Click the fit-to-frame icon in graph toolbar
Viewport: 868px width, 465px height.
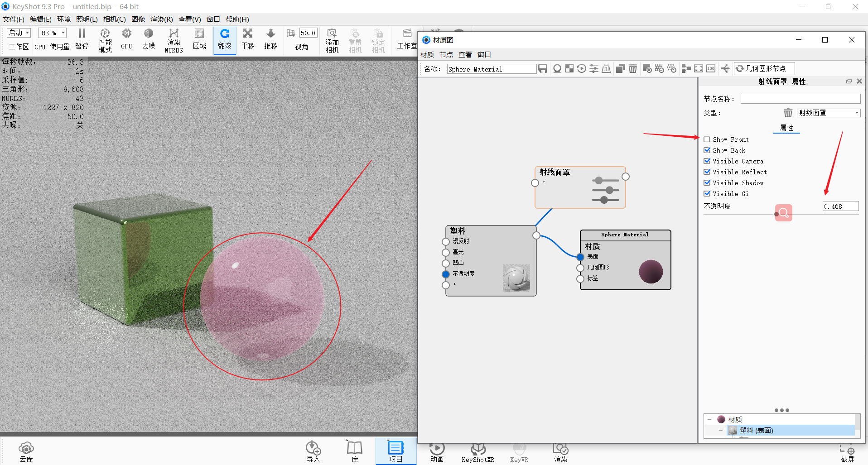(x=699, y=68)
